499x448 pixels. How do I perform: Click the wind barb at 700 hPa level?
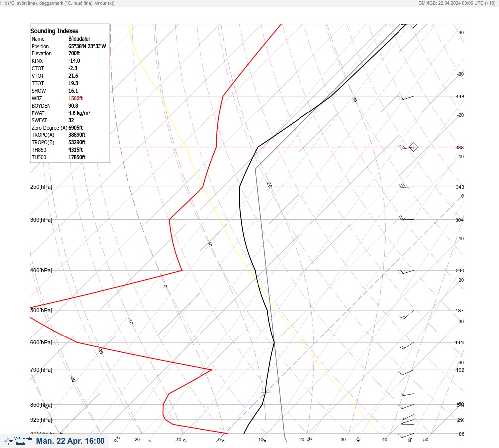point(406,372)
